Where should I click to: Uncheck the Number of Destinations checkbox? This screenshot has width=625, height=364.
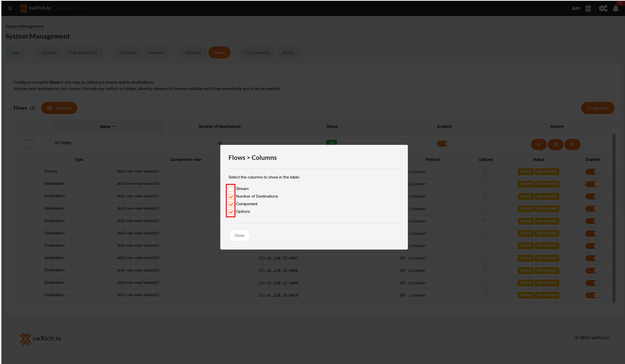(x=231, y=197)
